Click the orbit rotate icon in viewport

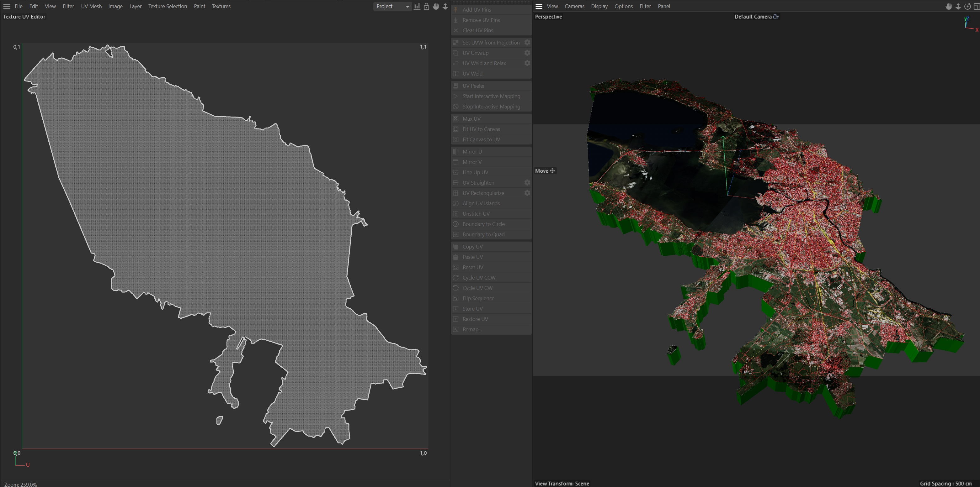coord(967,7)
